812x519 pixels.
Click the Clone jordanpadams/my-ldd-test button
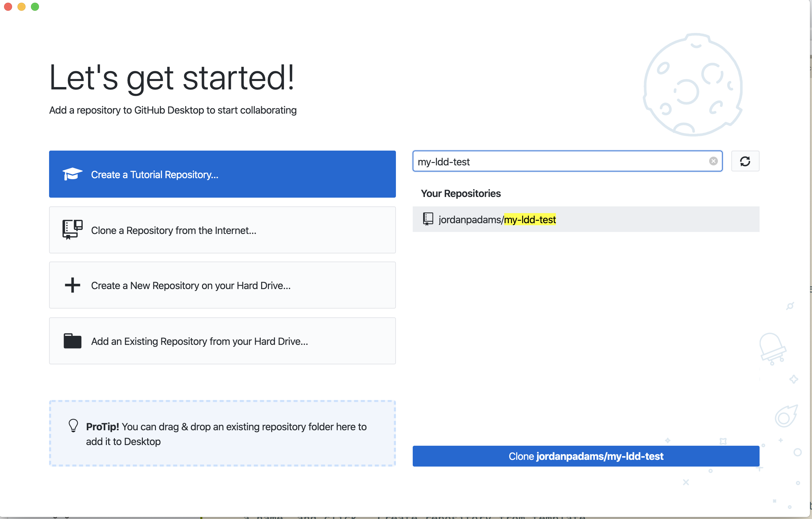tap(586, 456)
